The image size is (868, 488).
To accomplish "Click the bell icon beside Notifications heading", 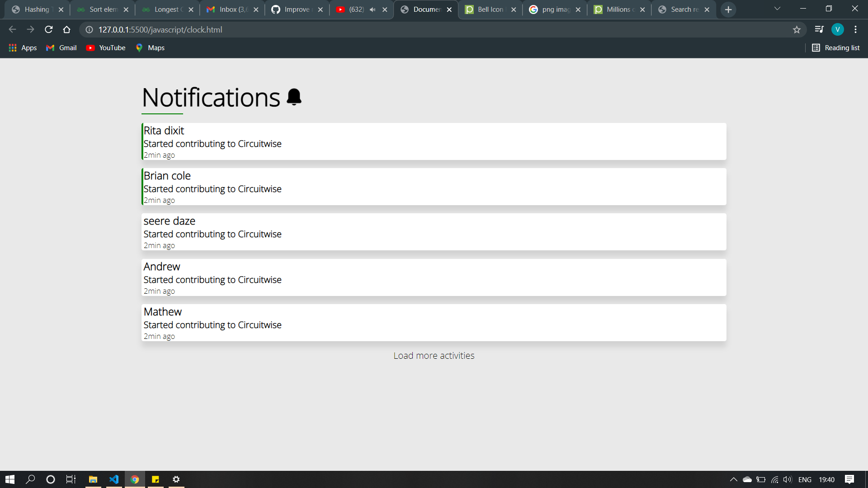I will pyautogui.click(x=294, y=96).
